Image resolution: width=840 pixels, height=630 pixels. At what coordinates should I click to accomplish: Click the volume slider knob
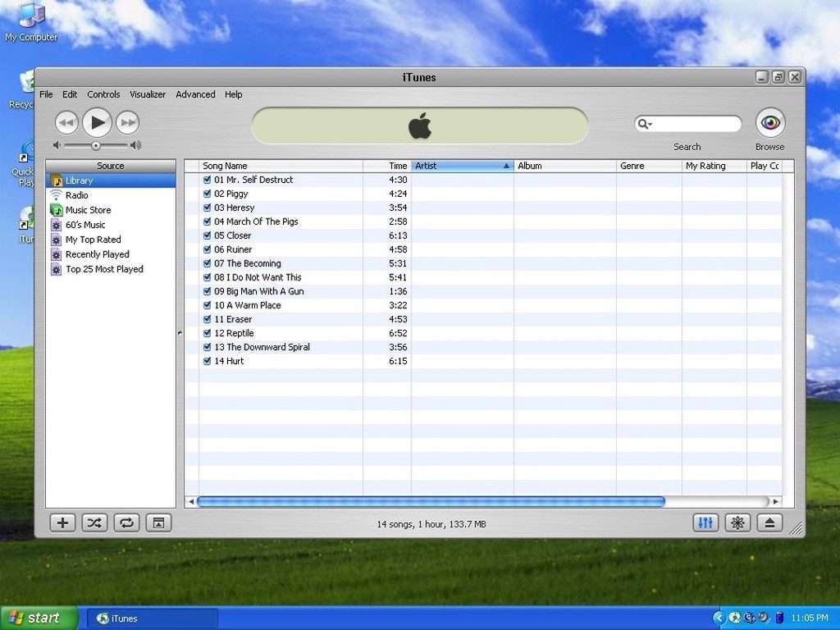(95, 146)
